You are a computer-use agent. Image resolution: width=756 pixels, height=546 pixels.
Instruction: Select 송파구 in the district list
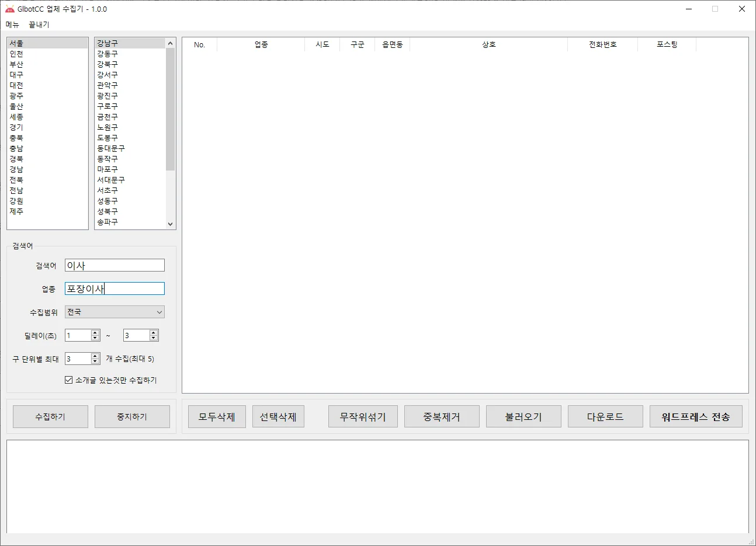tap(130, 222)
